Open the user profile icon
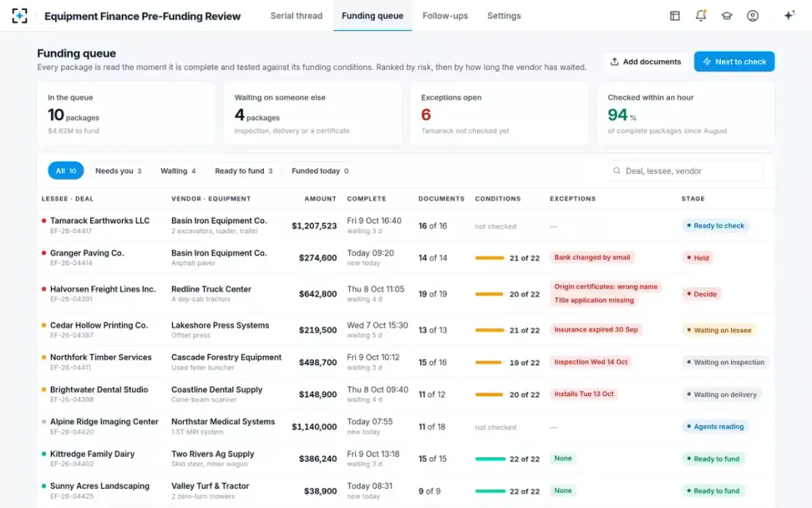The image size is (812, 508). [x=752, y=16]
